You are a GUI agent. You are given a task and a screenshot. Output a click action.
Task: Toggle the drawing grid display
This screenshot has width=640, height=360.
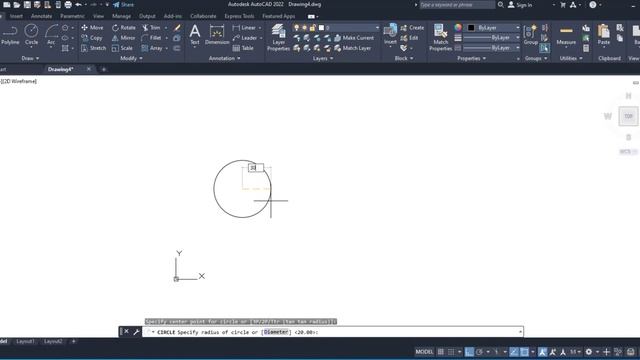[x=441, y=351]
